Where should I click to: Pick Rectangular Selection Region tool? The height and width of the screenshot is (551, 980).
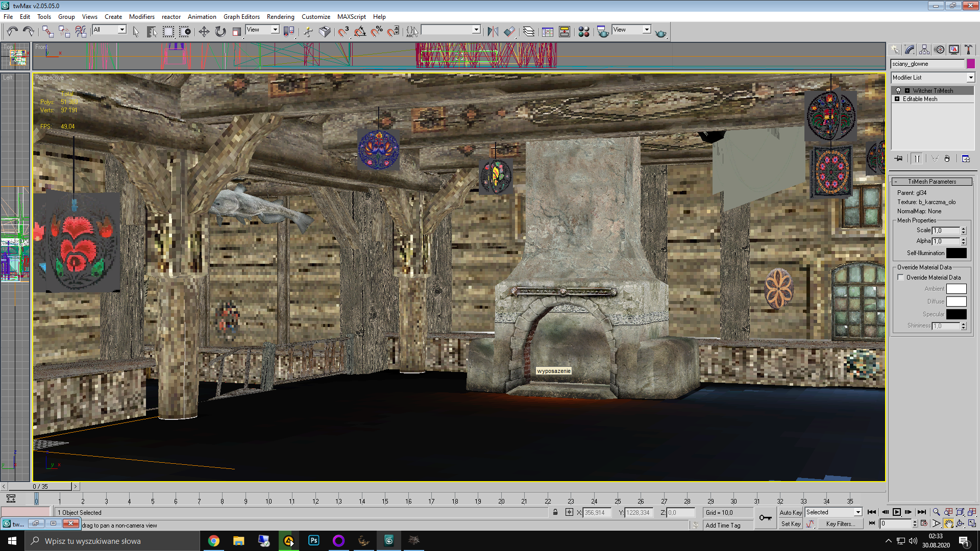click(x=168, y=32)
